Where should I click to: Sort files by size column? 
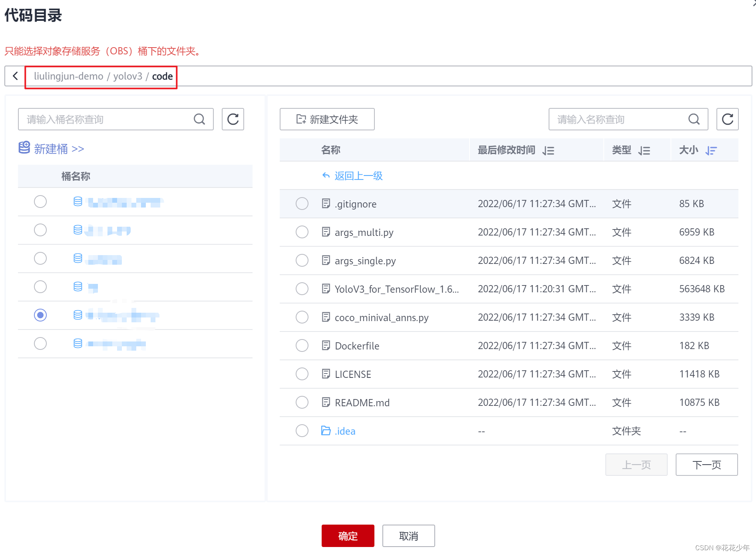point(711,151)
